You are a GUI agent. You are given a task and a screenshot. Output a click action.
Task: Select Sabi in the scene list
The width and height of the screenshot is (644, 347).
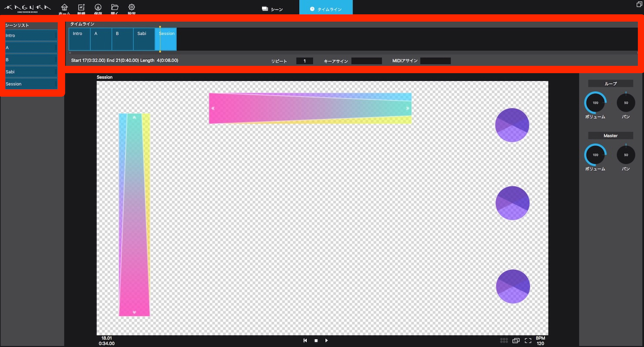coord(31,72)
